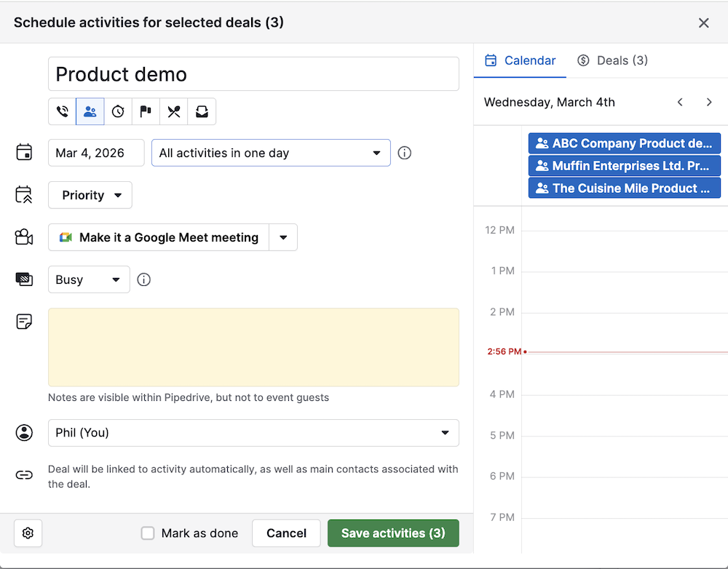Click Save activities (3) button

pyautogui.click(x=393, y=533)
